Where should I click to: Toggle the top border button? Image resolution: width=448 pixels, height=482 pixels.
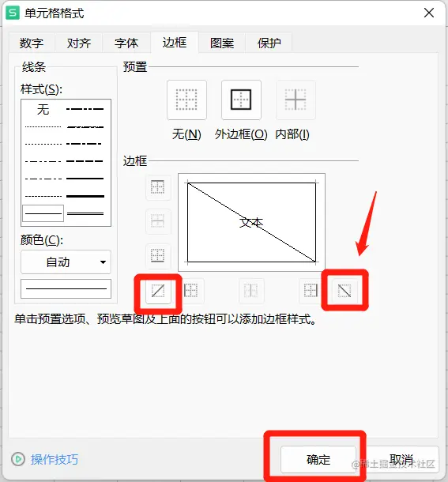[158, 187]
